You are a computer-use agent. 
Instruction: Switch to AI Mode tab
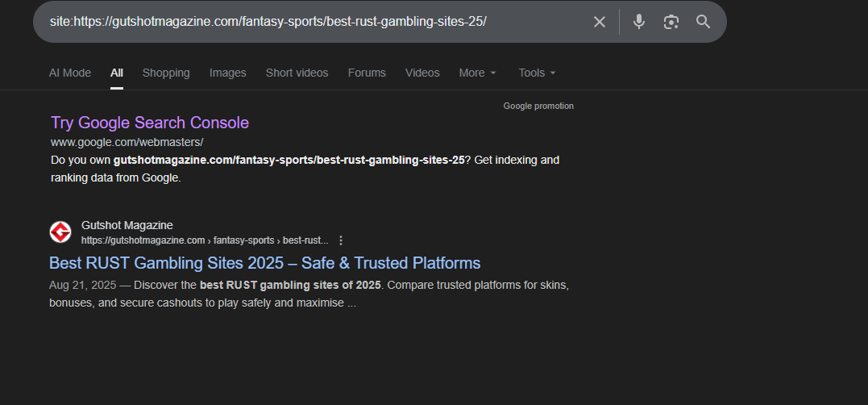pos(70,73)
